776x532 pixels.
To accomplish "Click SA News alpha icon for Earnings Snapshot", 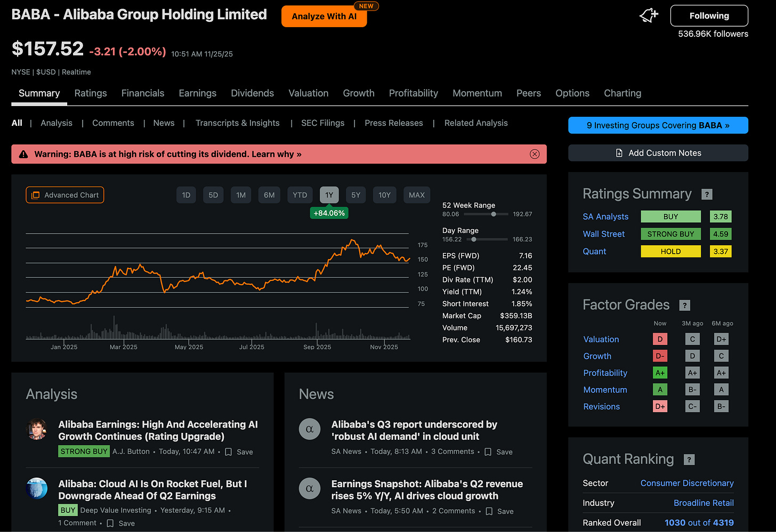I will 310,488.
